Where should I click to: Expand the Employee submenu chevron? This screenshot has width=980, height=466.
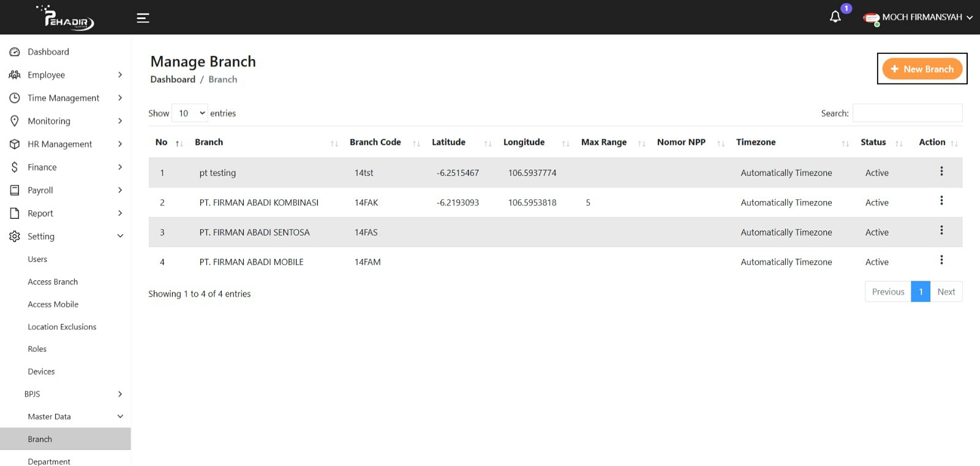tap(120, 75)
